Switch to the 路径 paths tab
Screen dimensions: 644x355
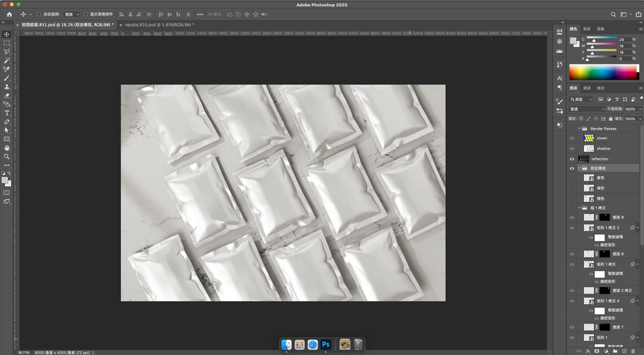click(x=600, y=88)
